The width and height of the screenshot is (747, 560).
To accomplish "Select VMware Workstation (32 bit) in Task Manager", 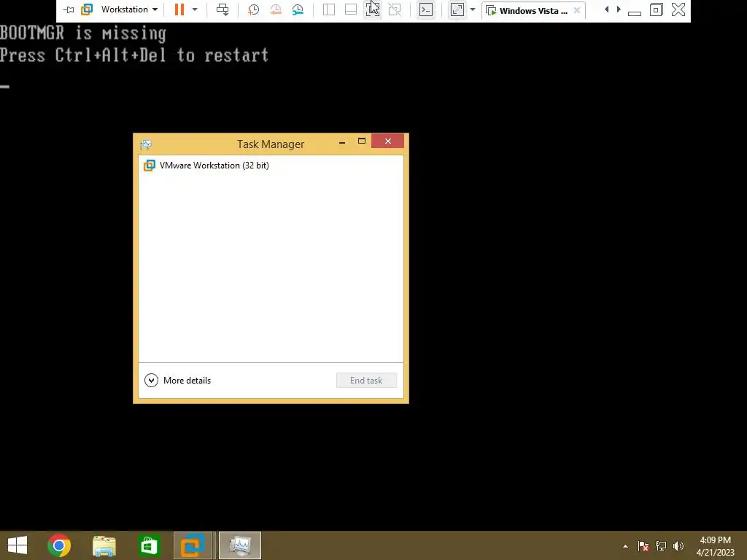I will coord(271,166).
